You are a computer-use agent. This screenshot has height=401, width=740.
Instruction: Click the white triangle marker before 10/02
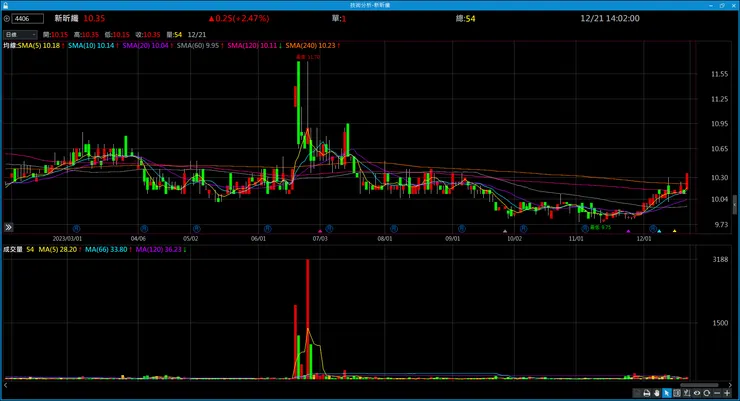click(x=505, y=231)
